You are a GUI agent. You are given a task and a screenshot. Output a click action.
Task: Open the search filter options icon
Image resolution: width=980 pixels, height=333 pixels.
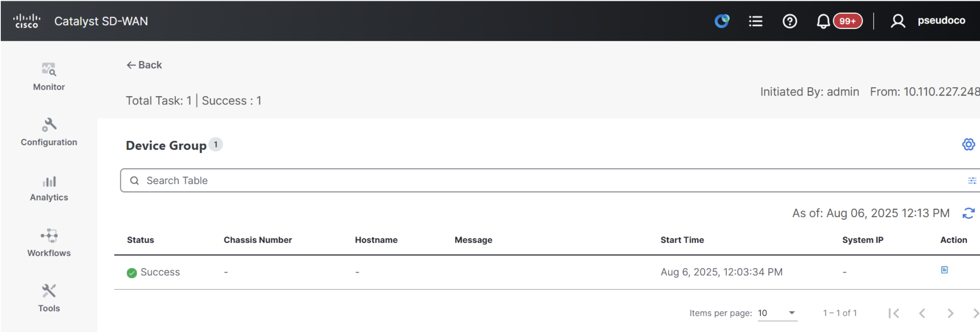click(972, 181)
